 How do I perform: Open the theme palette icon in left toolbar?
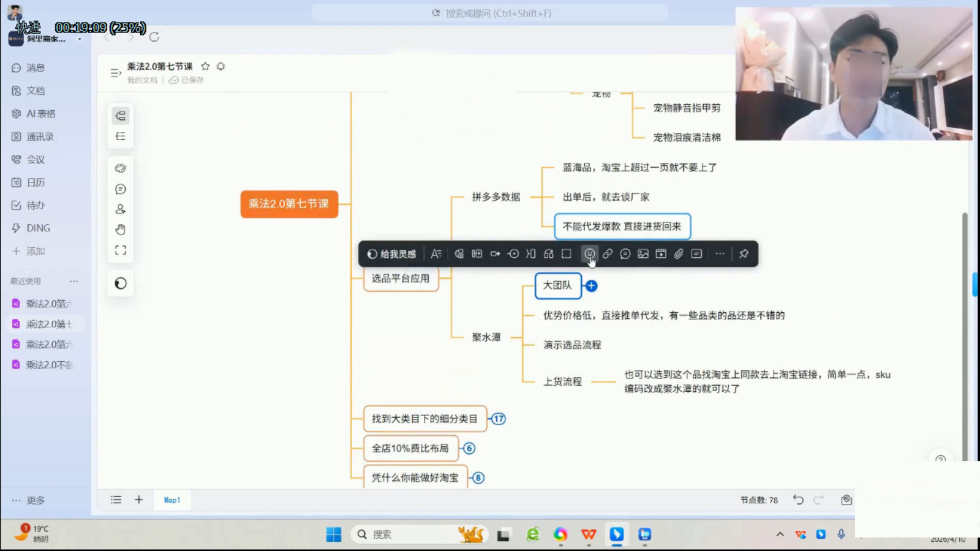tap(121, 168)
